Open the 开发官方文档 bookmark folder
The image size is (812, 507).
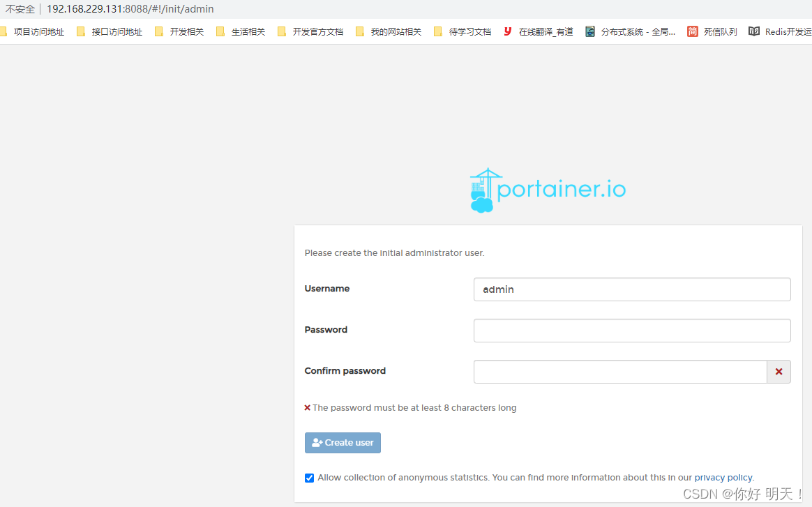tap(310, 31)
